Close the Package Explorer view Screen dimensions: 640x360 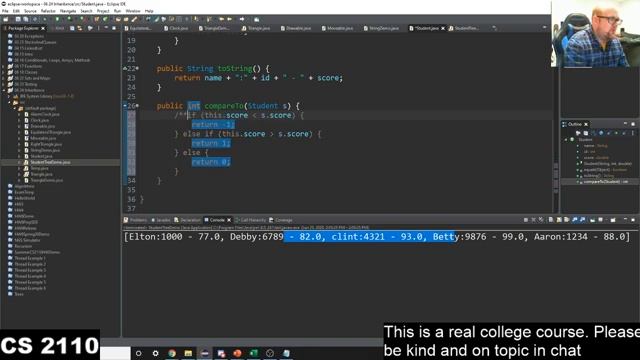coord(43,28)
